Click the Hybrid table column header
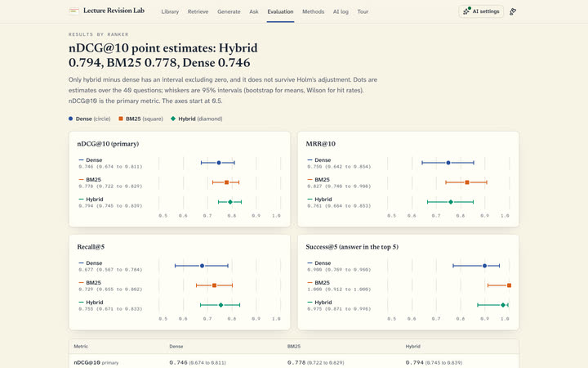This screenshot has height=368, width=588. coord(413,346)
